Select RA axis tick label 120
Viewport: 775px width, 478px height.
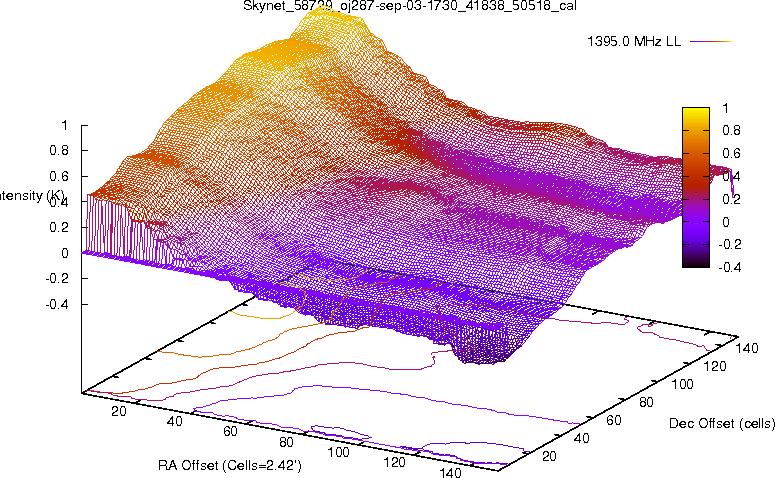(x=394, y=463)
